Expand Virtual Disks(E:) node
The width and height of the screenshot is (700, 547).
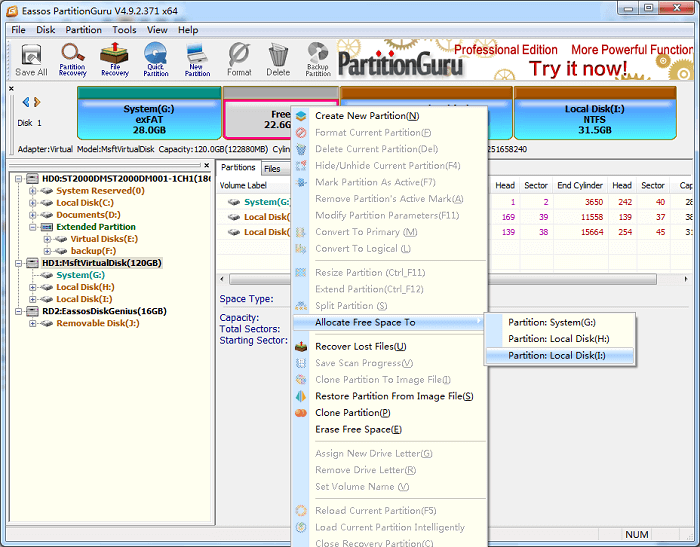pos(47,239)
